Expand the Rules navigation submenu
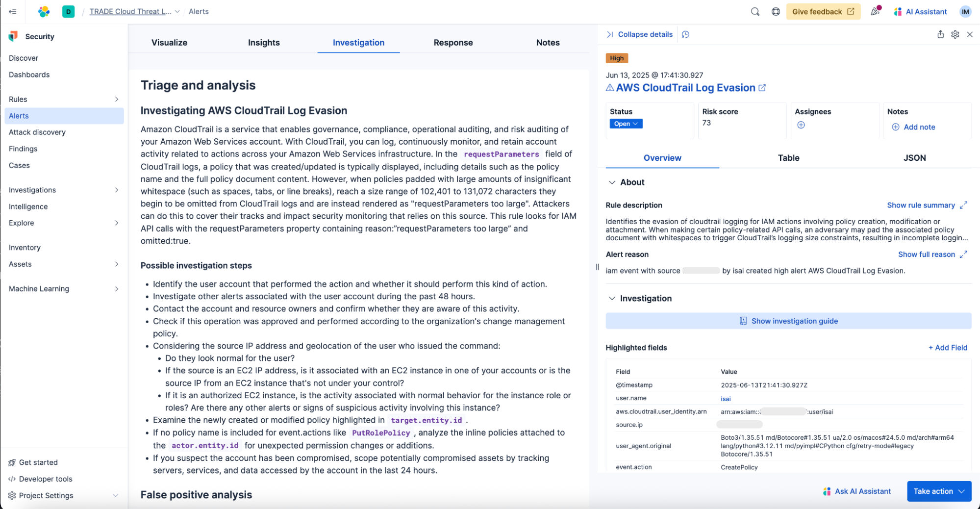This screenshot has height=509, width=980. pos(117,100)
